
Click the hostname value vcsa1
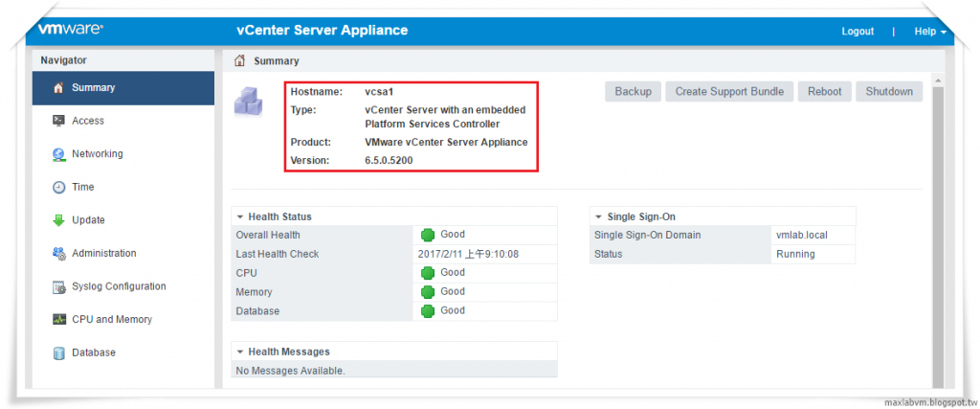tap(379, 92)
